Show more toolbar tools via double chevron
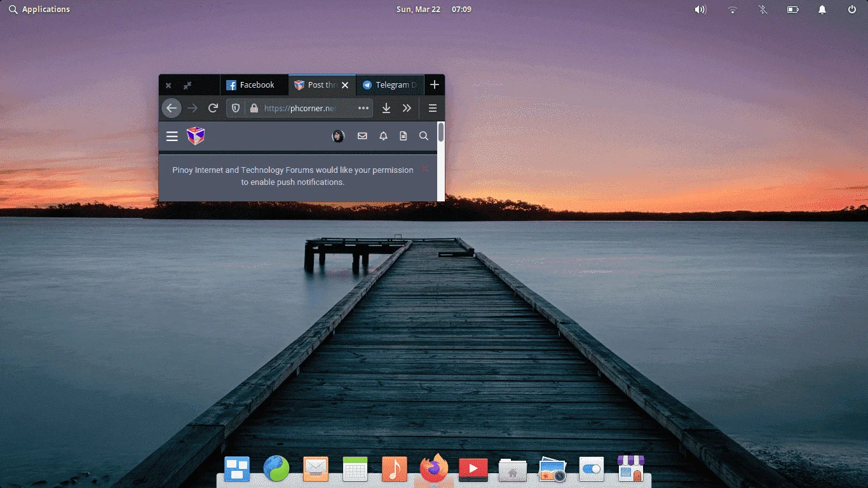Screen dimensions: 868x488 coord(407,108)
